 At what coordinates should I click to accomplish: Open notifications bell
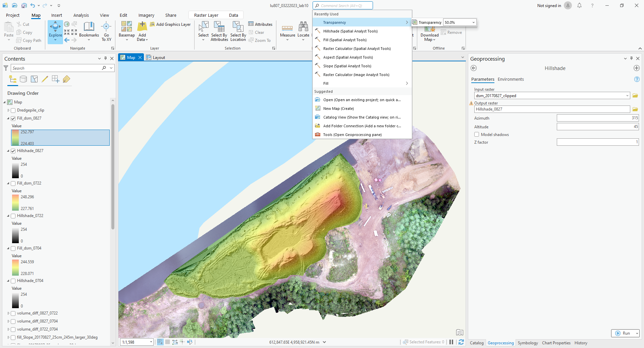[579, 5]
